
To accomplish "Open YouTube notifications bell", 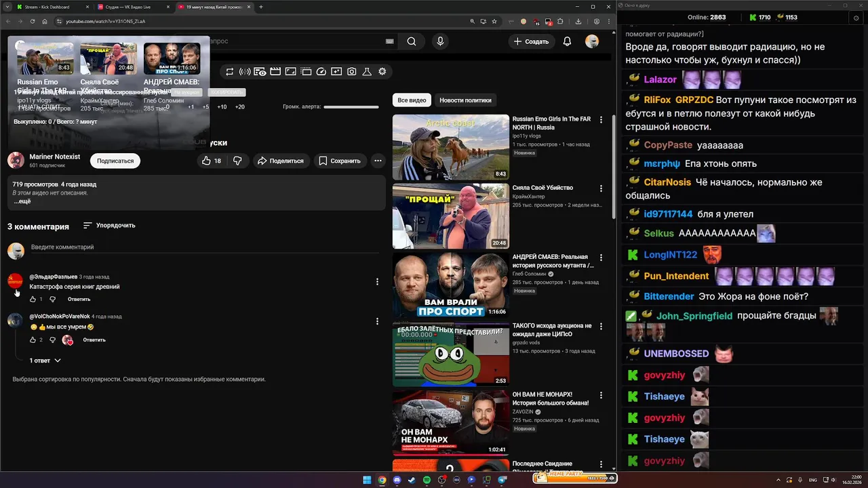I will 567,41.
